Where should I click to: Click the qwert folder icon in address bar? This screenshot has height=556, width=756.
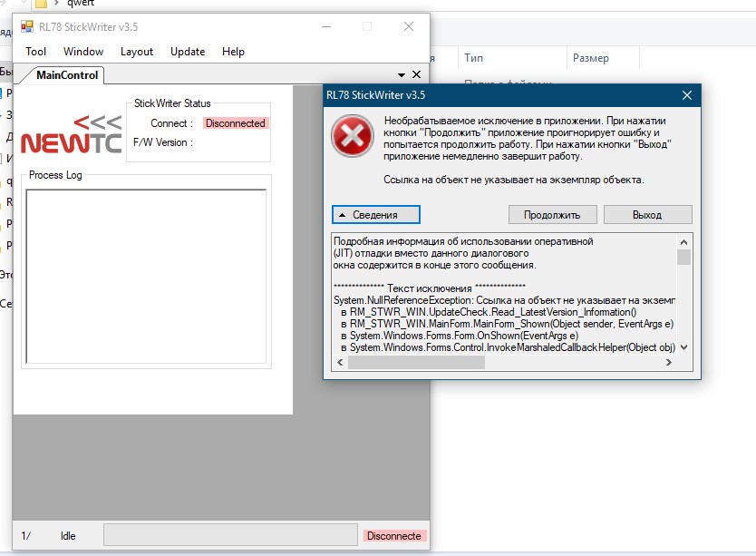[41, 3]
